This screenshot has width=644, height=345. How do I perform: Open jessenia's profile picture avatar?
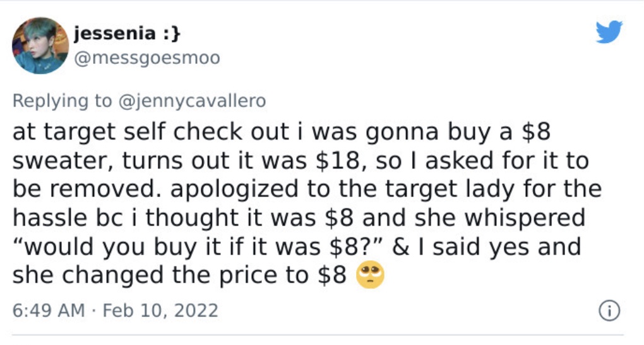pos(40,45)
